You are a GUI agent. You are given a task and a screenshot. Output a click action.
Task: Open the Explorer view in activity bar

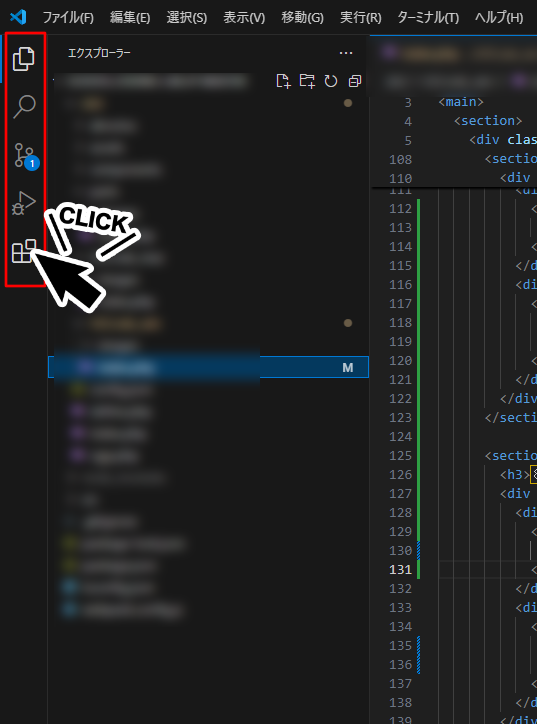[24, 59]
